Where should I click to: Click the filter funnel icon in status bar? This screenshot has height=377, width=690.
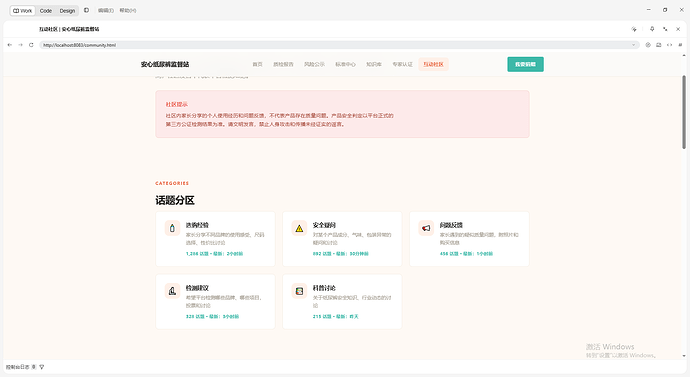coord(42,367)
